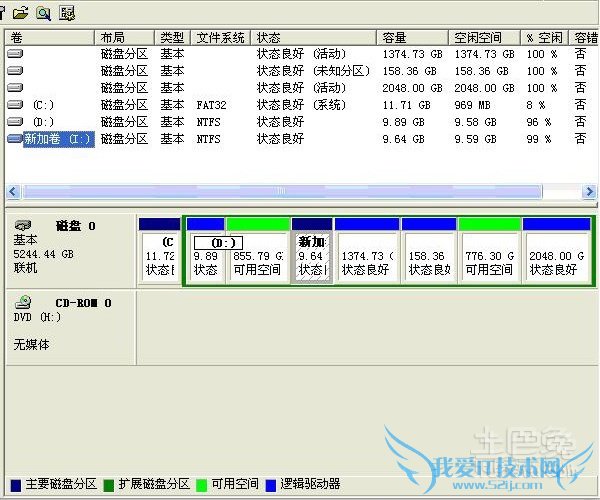This screenshot has width=600, height=500.
Task: Click the 主要磁盘分区 legend color swatch
Action: coord(16,485)
